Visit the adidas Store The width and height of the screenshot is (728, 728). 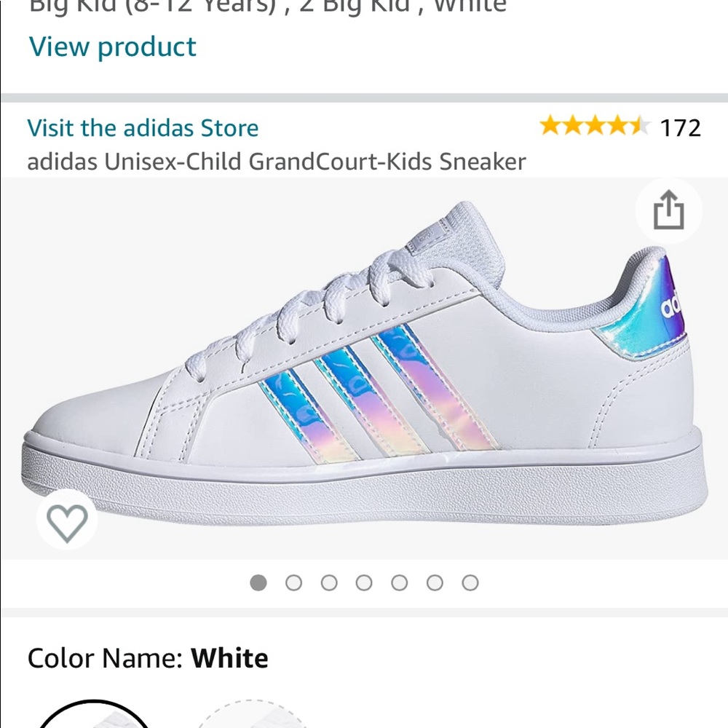point(143,128)
